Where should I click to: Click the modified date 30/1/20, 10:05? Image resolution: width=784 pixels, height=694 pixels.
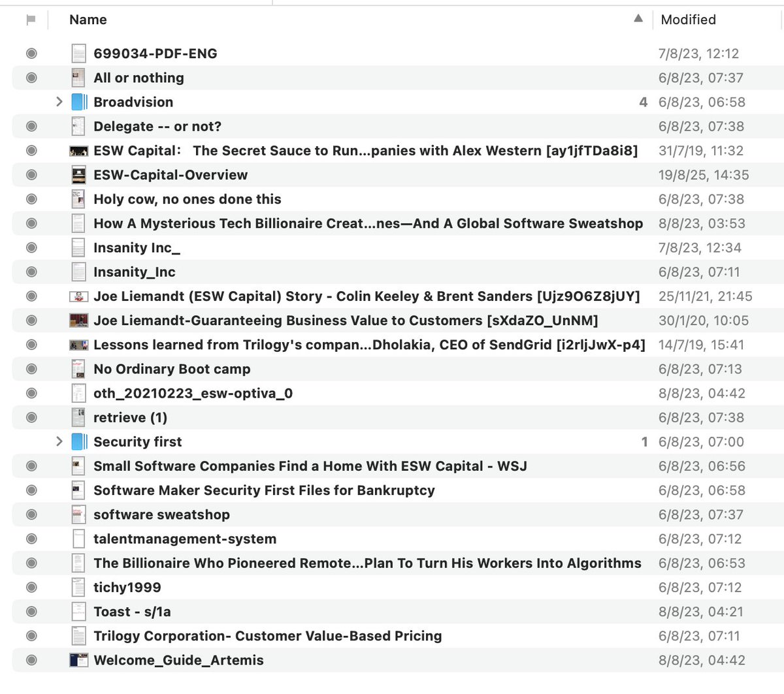pos(704,321)
